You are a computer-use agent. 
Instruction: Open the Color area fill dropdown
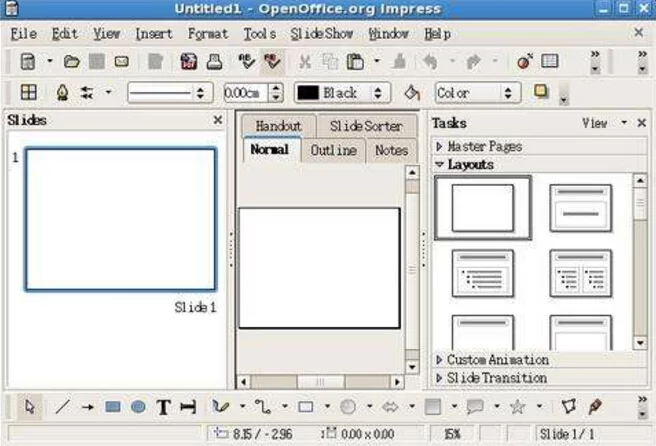(477, 93)
